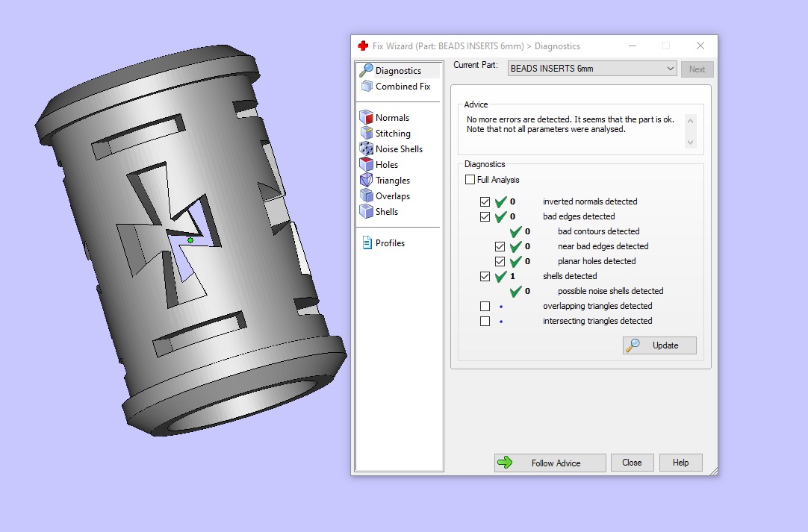Click the Advice box scroll down arrow
Screen dimensions: 808x532
[x=691, y=143]
